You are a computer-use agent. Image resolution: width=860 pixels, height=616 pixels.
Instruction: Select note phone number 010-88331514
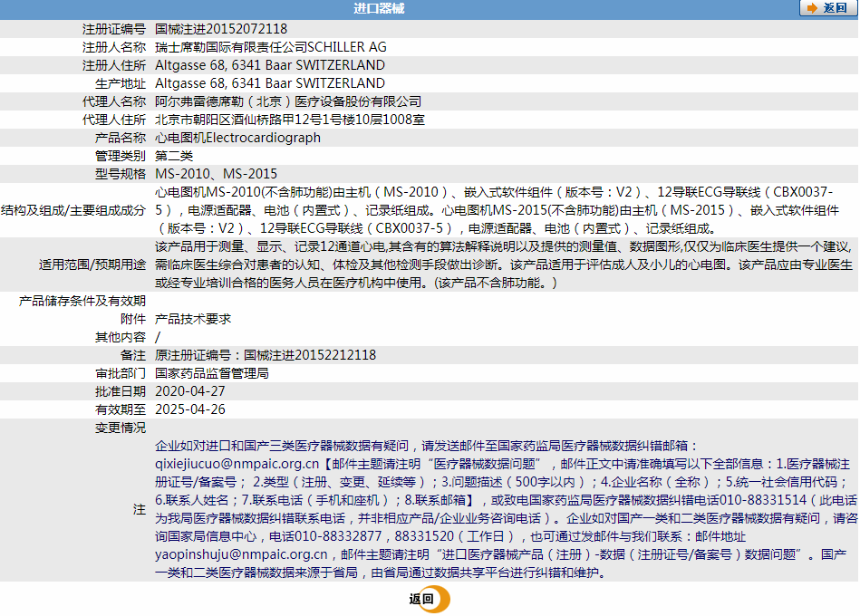click(763, 500)
